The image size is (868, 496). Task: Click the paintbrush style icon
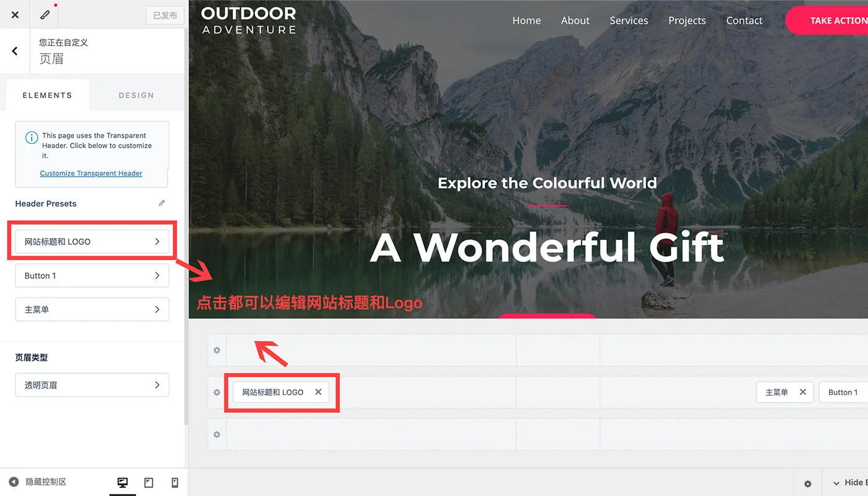(44, 15)
